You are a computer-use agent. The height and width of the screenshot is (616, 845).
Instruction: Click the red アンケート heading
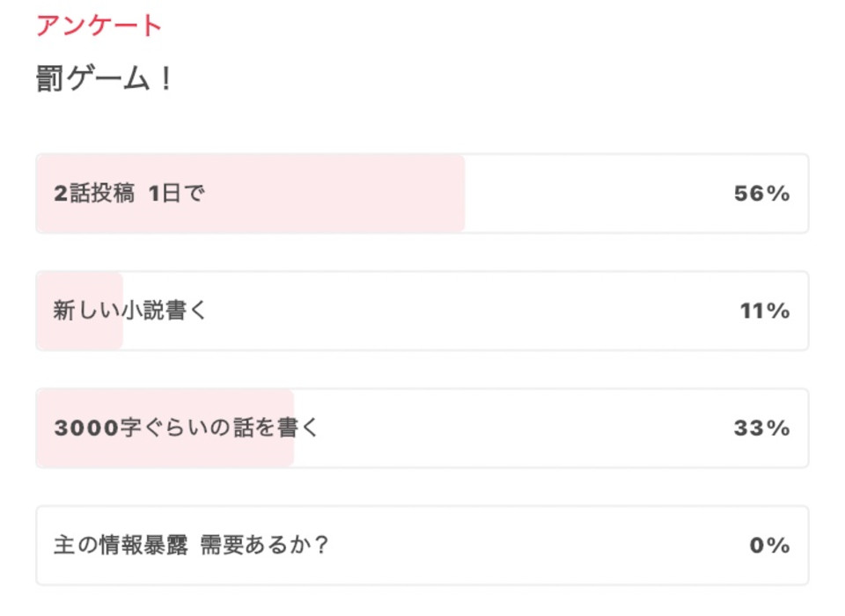click(x=99, y=26)
